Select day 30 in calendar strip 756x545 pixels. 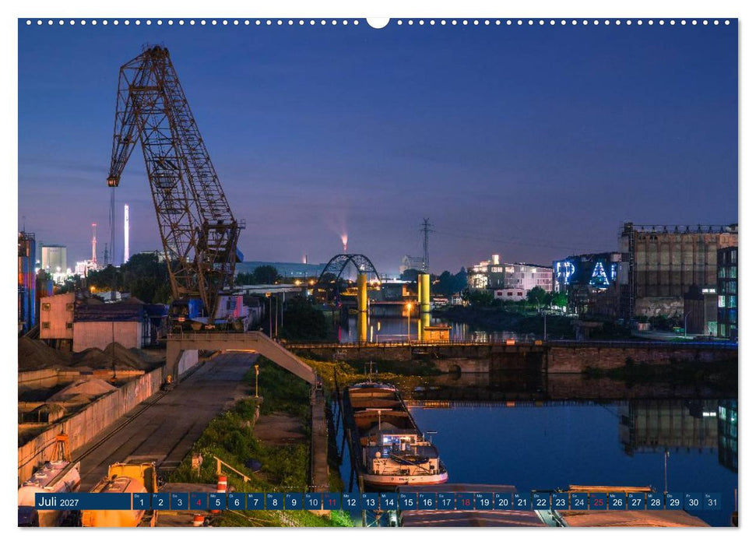(x=694, y=501)
